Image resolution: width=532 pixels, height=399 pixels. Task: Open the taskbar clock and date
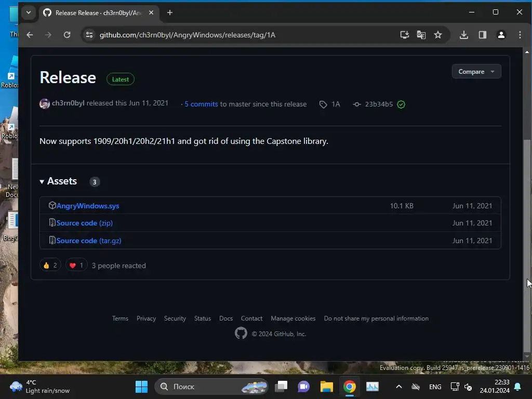[x=495, y=387]
